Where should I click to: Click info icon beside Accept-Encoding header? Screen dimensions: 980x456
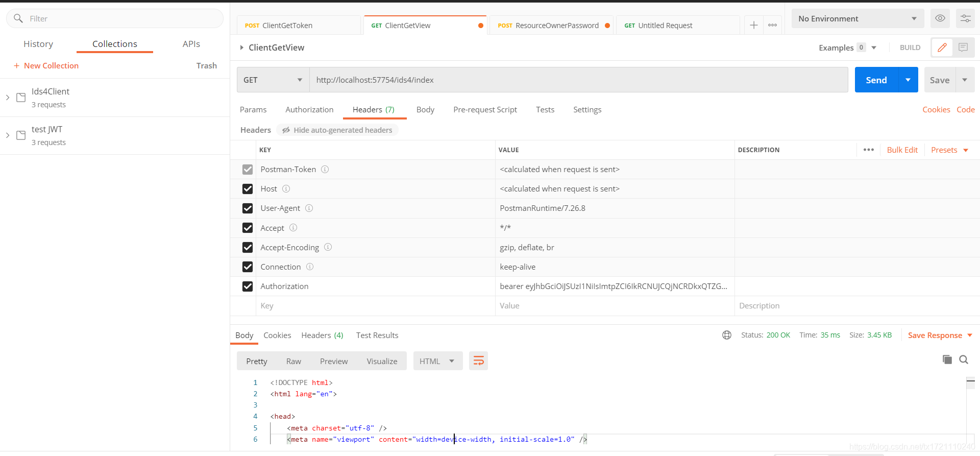(x=328, y=247)
